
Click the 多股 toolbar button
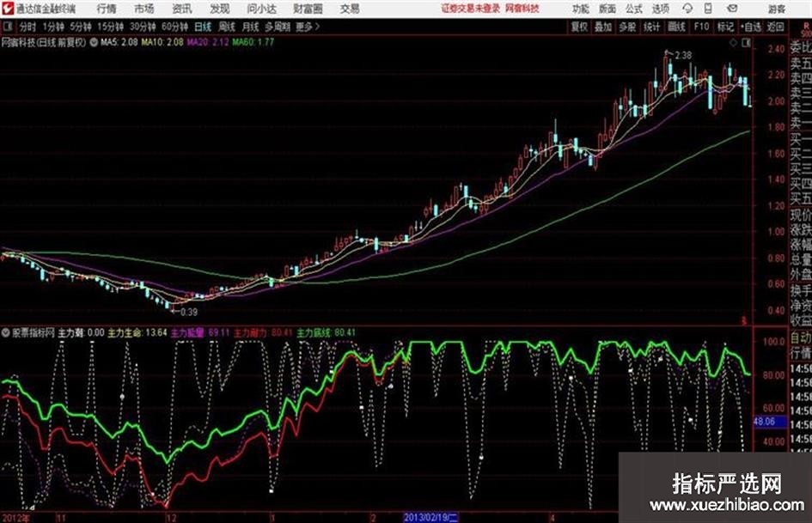(x=627, y=27)
